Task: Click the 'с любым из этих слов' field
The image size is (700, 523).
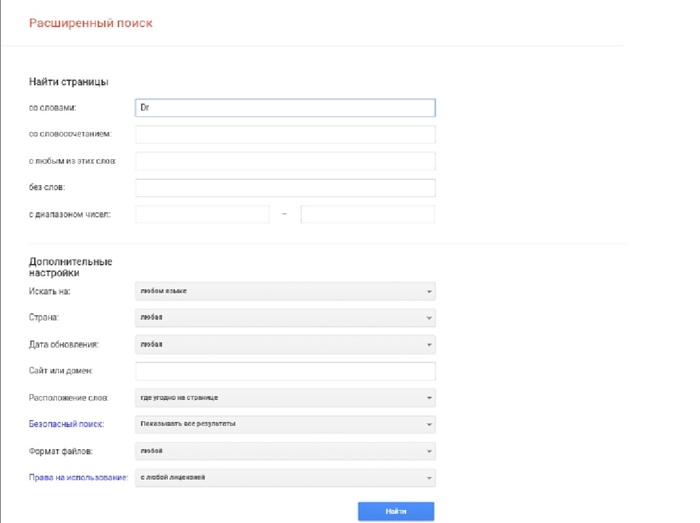Action: 285,161
